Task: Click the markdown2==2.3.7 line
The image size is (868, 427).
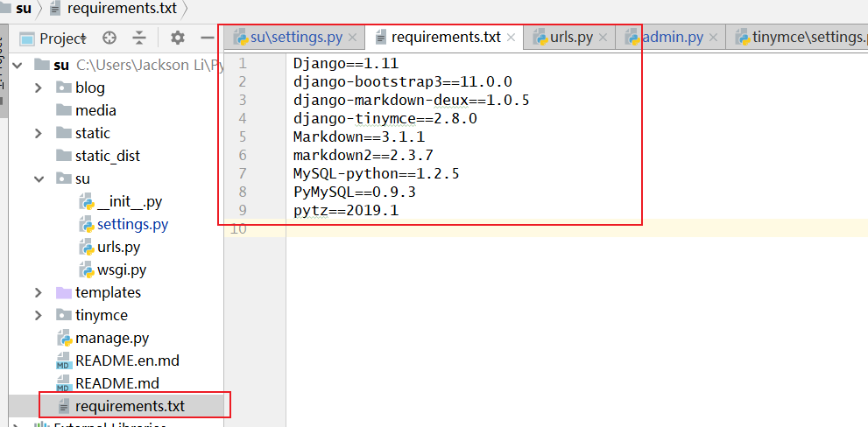Action: tap(363, 155)
